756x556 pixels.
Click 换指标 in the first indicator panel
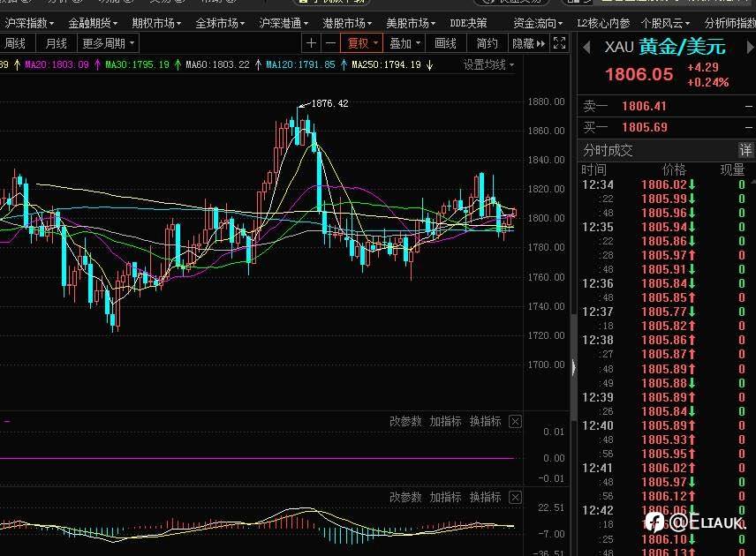point(486,421)
